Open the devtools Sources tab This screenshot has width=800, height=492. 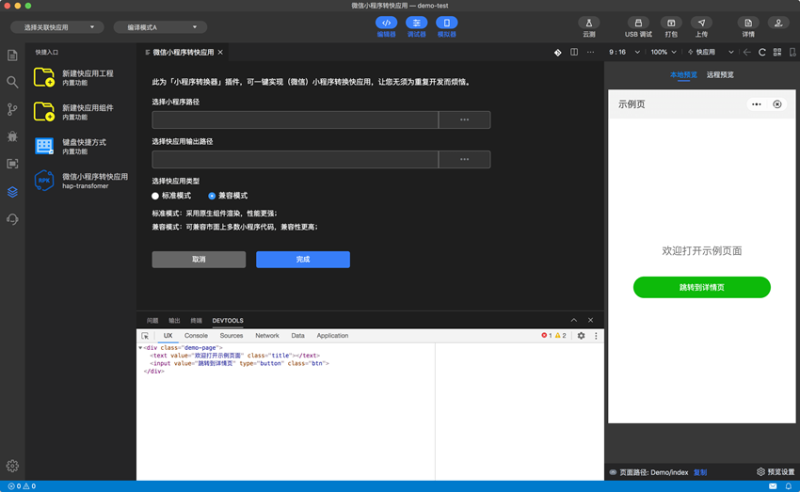click(231, 336)
